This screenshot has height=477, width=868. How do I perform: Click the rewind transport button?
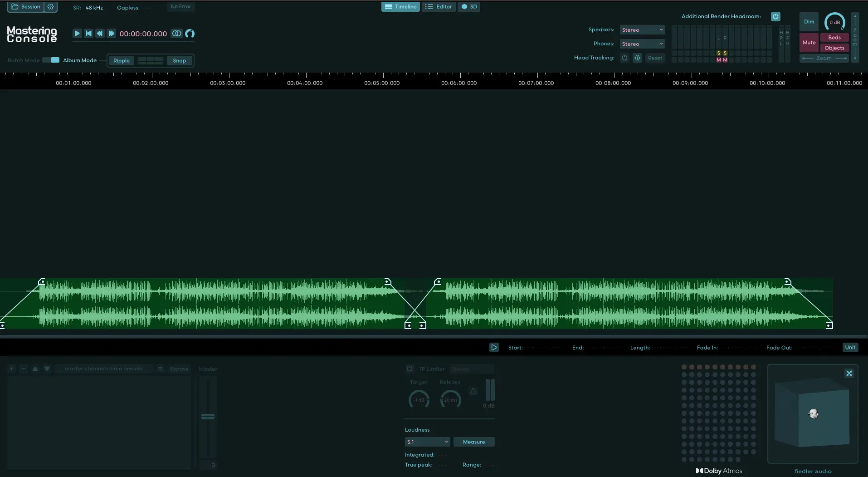click(100, 34)
